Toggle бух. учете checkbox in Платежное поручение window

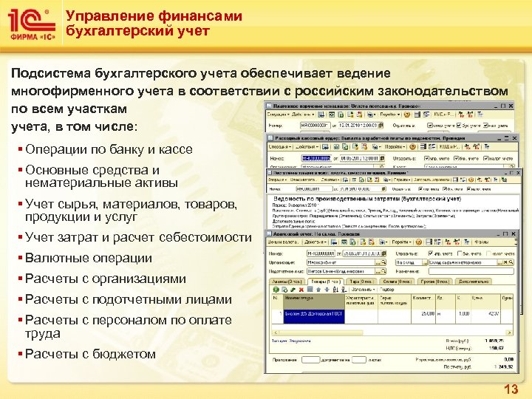(459, 126)
